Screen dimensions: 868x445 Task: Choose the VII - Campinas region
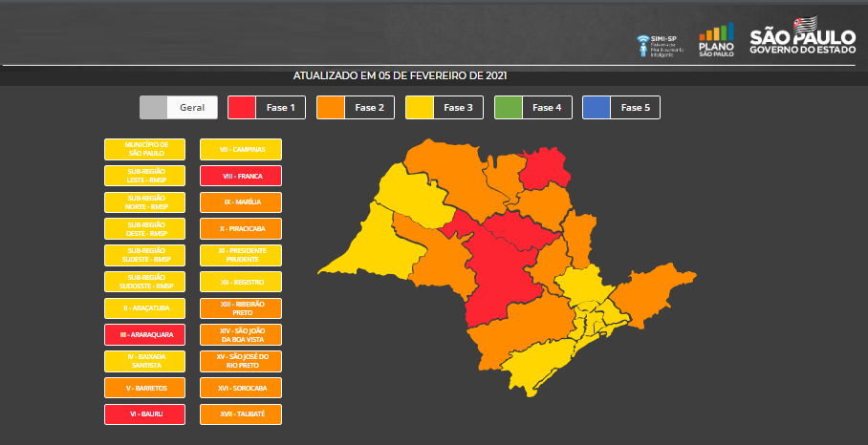[240, 149]
